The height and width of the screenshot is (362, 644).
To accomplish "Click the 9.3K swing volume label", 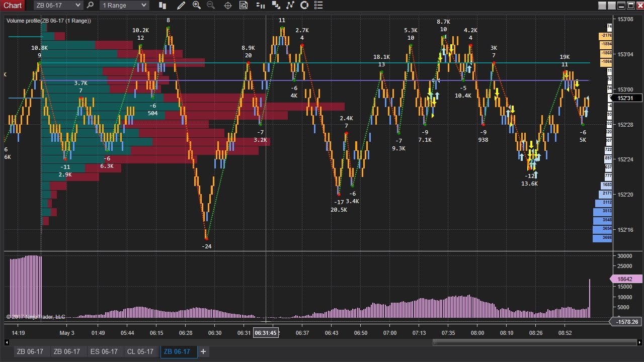I will point(398,148).
